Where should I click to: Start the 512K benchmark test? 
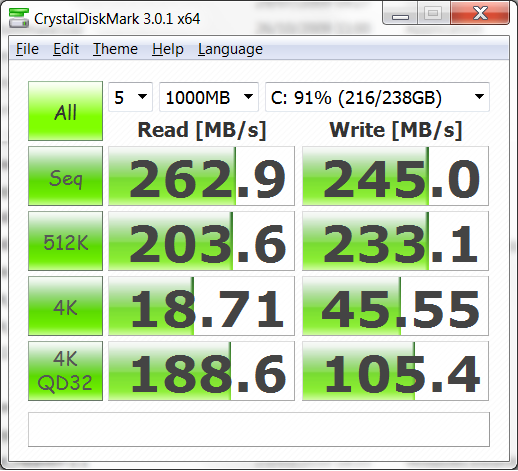[x=65, y=241]
